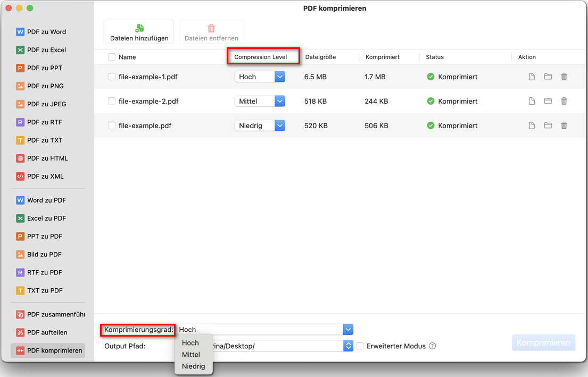Click the help icon beside Erweiterter Modus
The height and width of the screenshot is (377, 588).
pos(432,346)
